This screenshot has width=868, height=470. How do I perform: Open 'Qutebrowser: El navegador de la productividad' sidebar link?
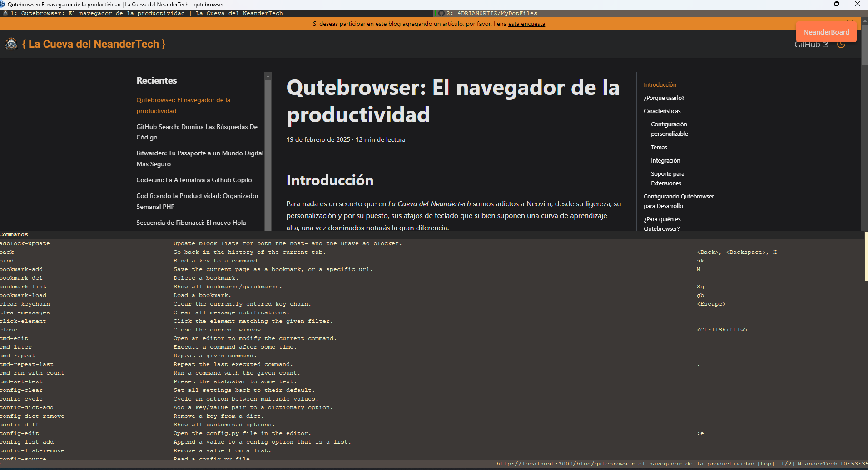pos(183,105)
